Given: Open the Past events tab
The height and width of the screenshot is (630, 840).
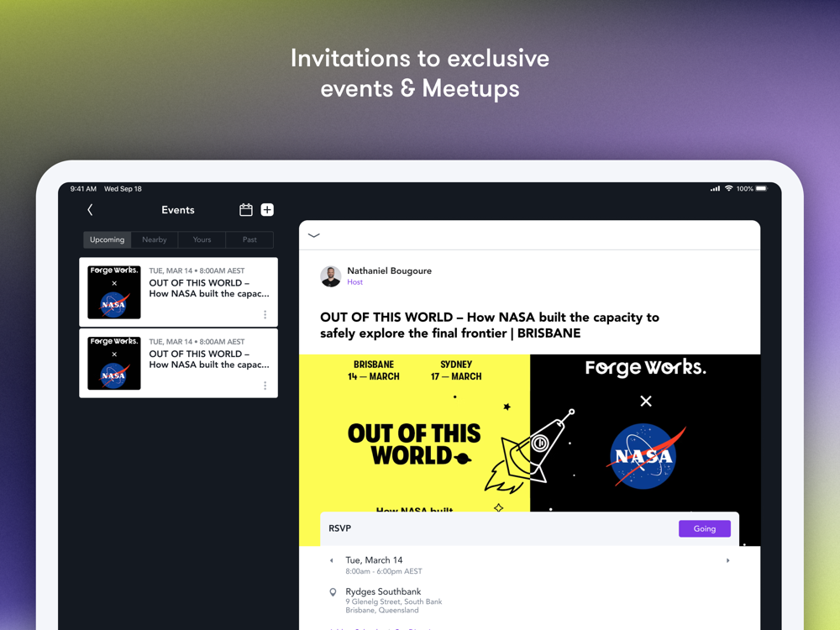Looking at the screenshot, I should pyautogui.click(x=249, y=239).
